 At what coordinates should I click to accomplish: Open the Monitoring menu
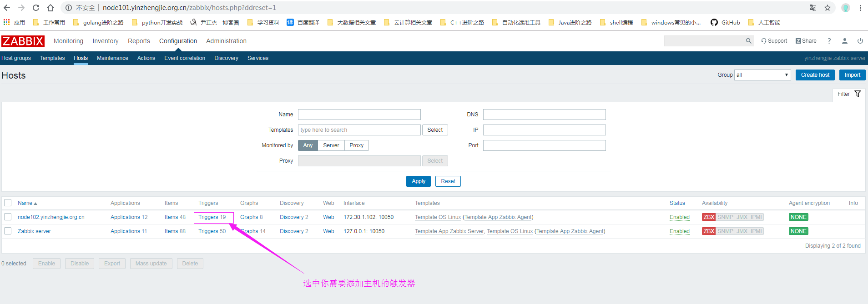click(x=68, y=41)
